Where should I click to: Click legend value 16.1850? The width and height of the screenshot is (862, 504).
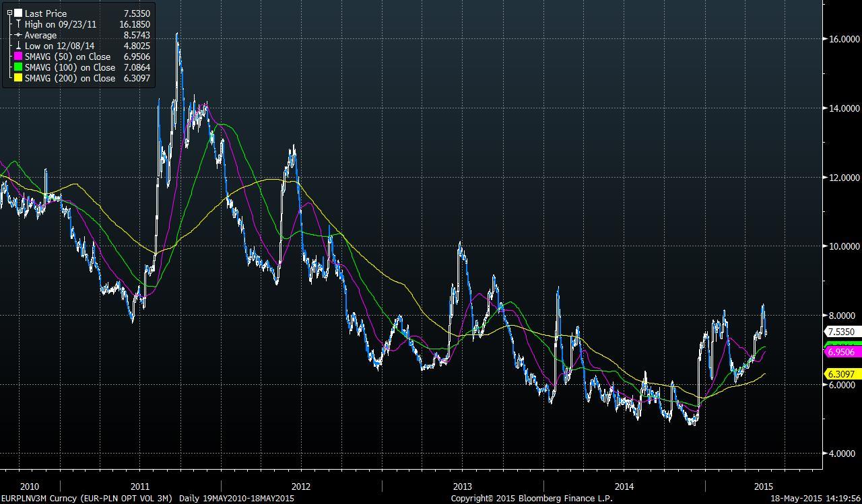[x=135, y=24]
